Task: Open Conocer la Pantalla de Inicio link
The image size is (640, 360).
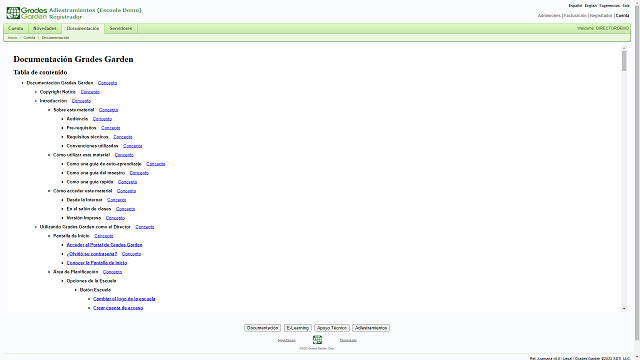Action: [x=97, y=262]
